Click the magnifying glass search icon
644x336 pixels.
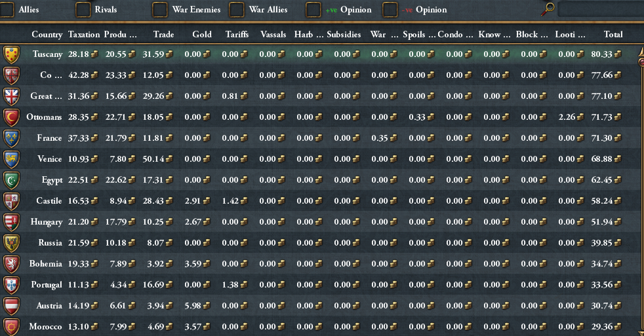point(548,9)
